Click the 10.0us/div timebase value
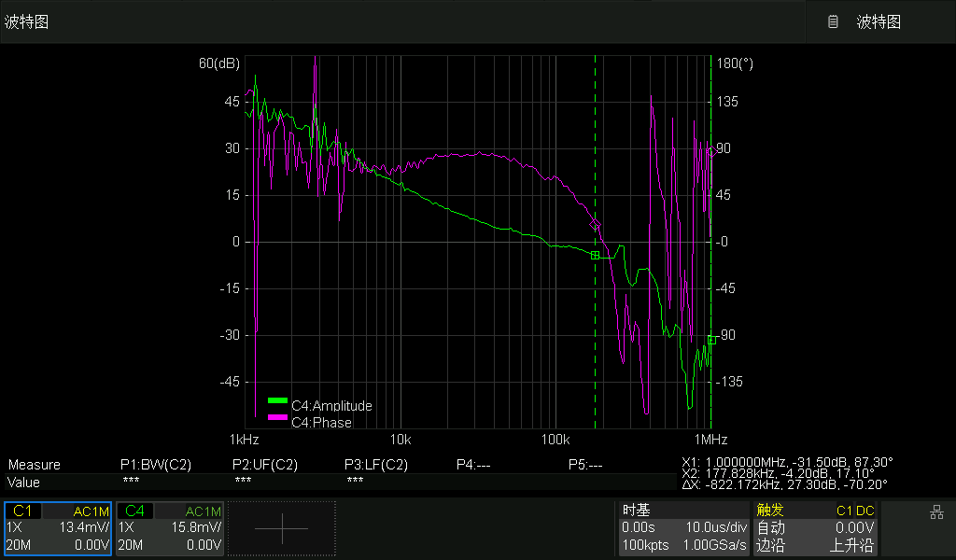The width and height of the screenshot is (956, 560). coord(716,527)
